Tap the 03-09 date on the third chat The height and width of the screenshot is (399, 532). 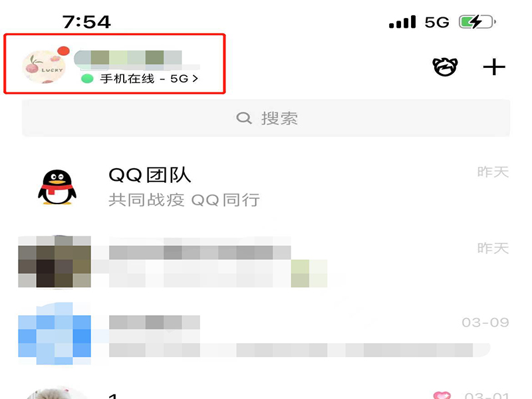[x=485, y=323]
